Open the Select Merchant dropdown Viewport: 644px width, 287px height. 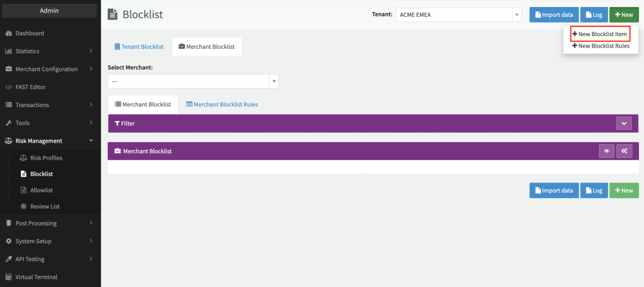click(193, 81)
